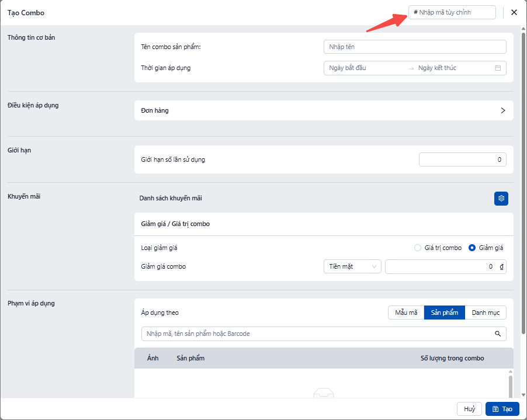Viewport: 527px width, 420px height.
Task: Switch to the Sản phẩm tab
Action: [x=445, y=313]
